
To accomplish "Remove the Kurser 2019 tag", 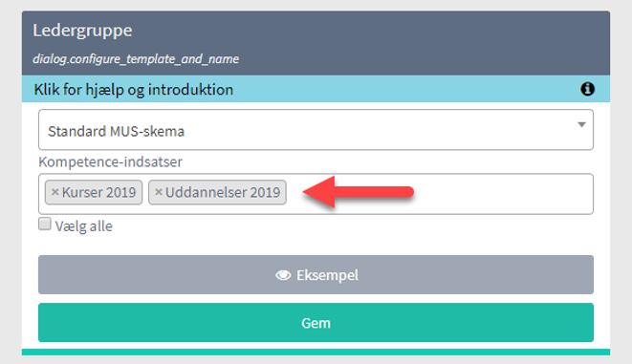I will point(55,192).
